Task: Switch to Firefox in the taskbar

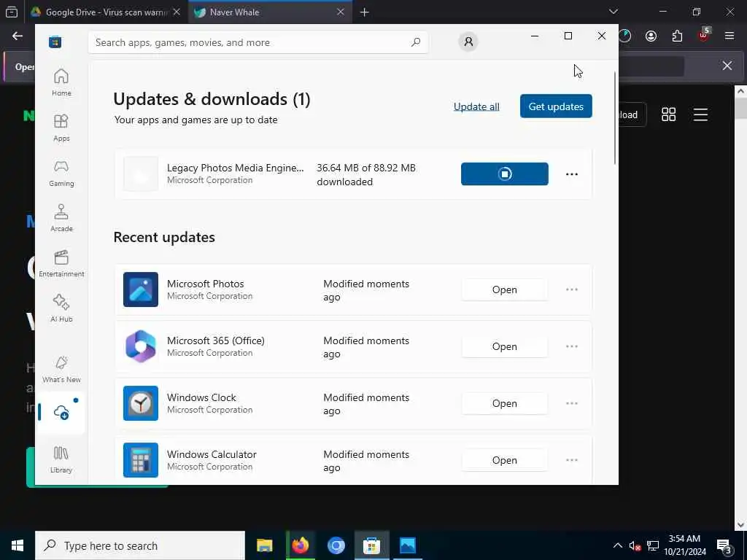Action: coord(300,545)
